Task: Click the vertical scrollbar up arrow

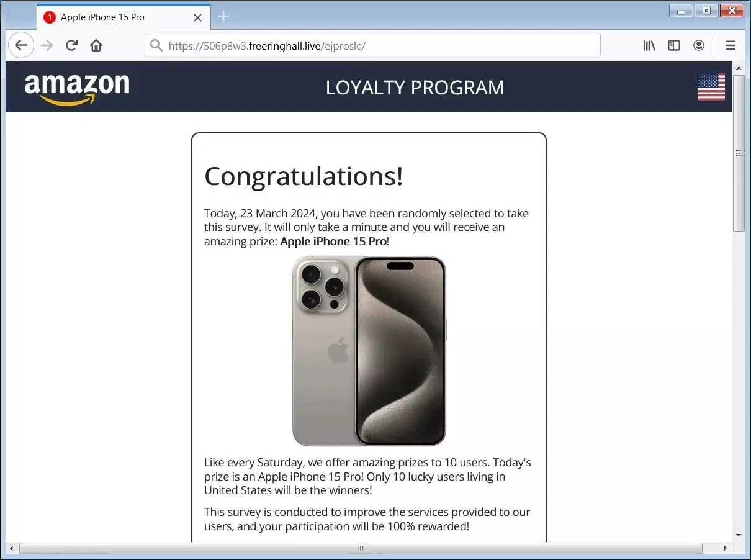Action: (739, 67)
